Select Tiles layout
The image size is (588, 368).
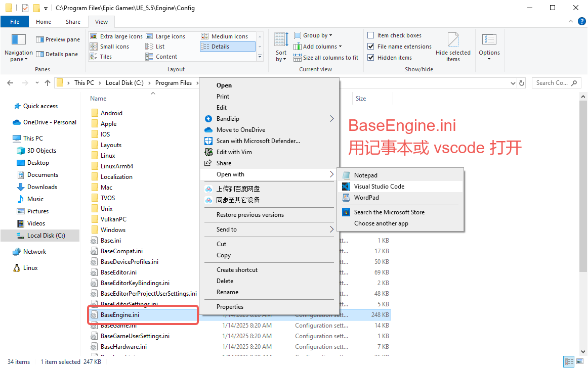101,57
